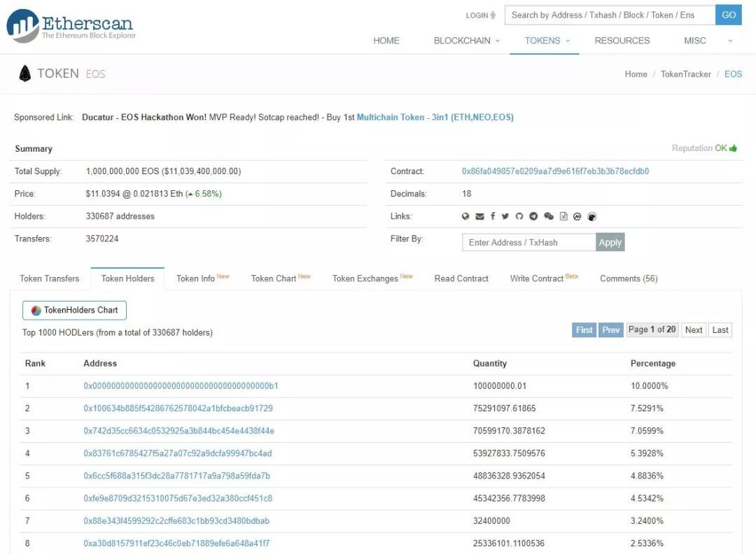Open the Comments (56) tab
Screen dimensions: 756x554
tap(629, 278)
